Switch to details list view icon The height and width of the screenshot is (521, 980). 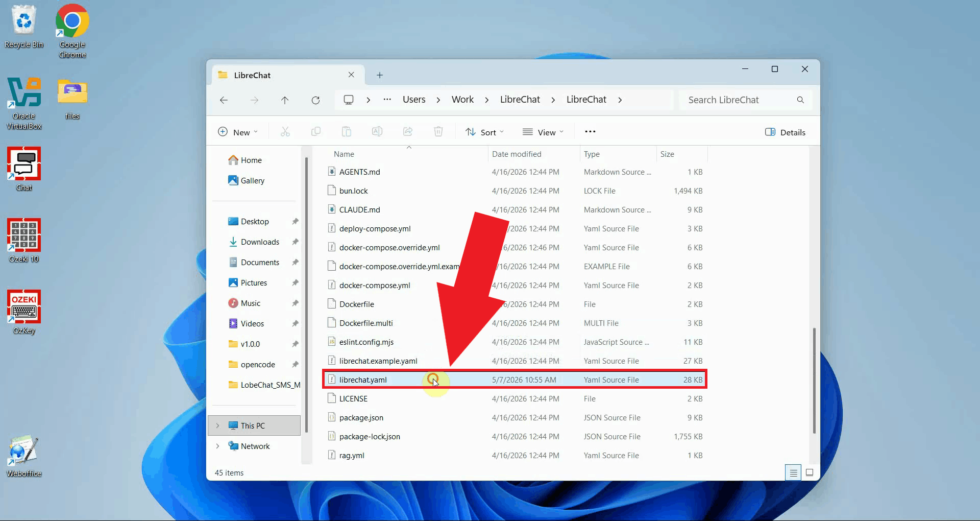pos(793,472)
